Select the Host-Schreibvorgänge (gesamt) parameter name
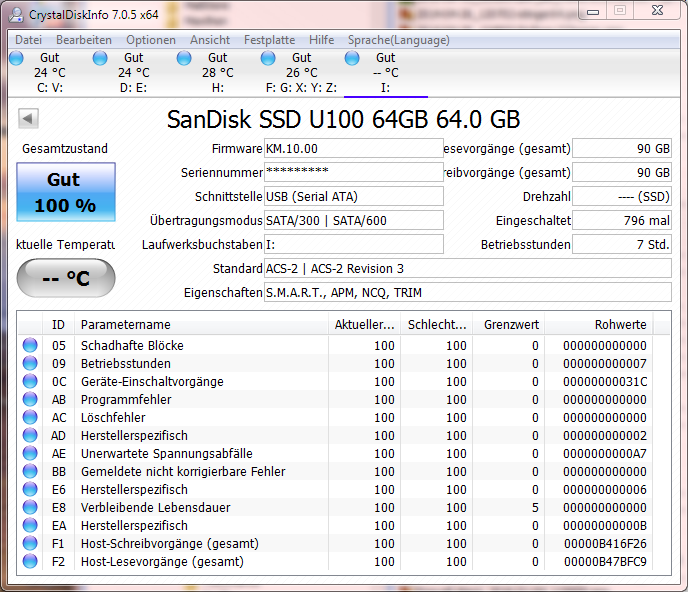The width and height of the screenshot is (688, 592). 170,543
